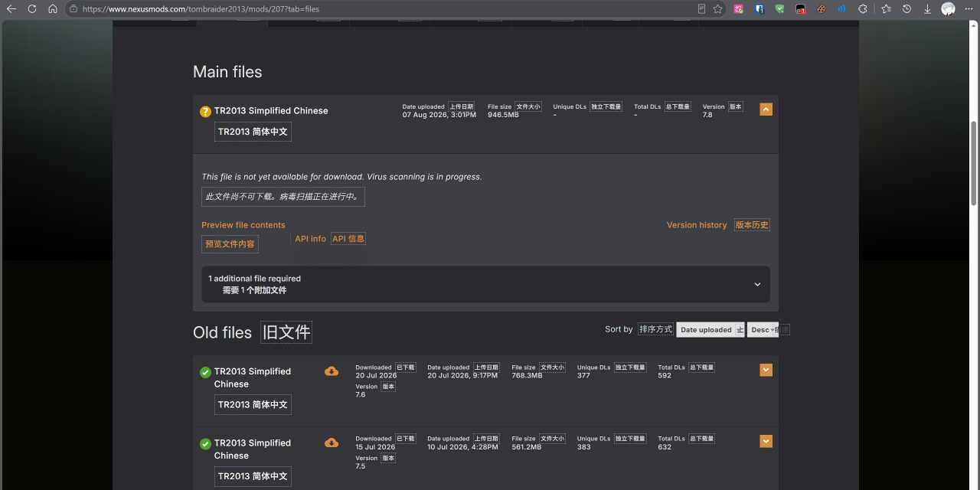The image size is (980, 490).
Task: Click total downloads value 592
Action: (665, 376)
